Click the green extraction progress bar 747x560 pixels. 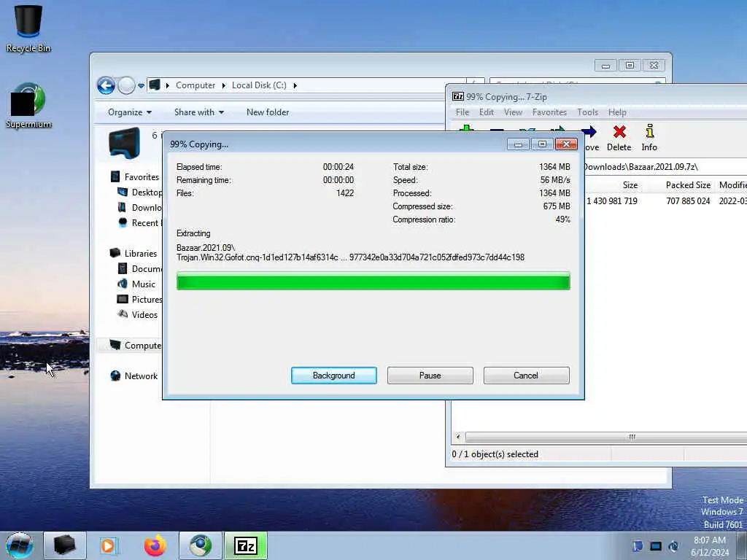click(373, 281)
